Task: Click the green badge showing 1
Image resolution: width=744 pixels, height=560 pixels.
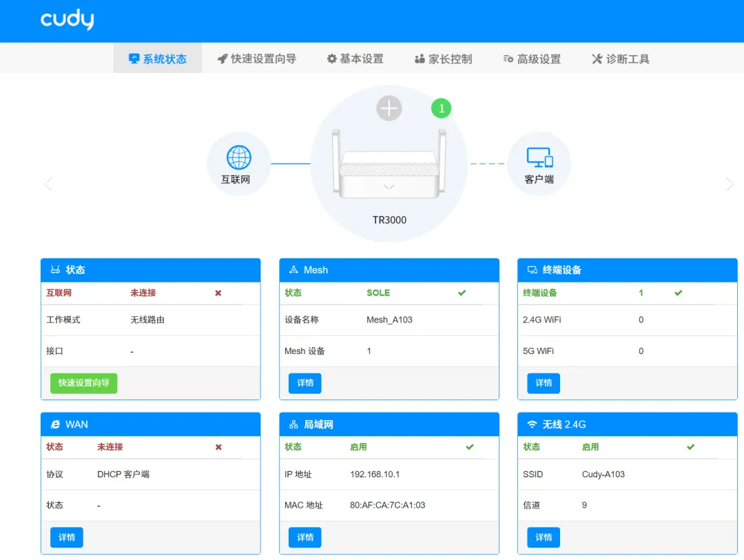Action: pyautogui.click(x=442, y=109)
